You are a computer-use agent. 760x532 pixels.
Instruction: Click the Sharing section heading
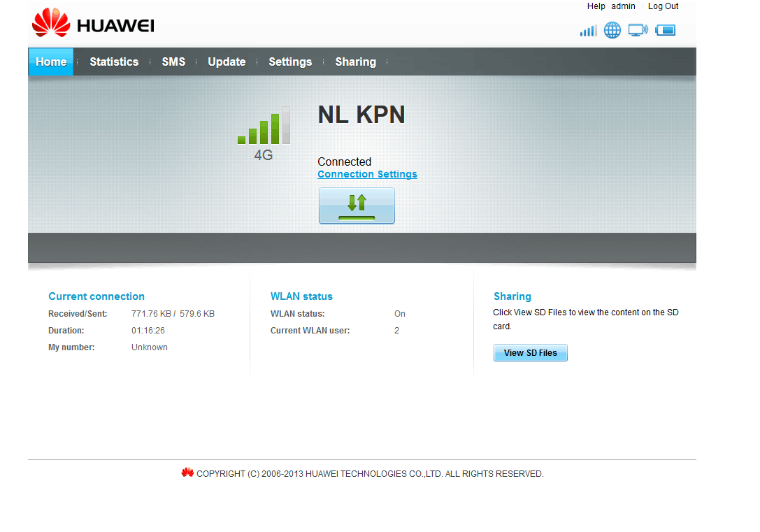[x=512, y=296]
